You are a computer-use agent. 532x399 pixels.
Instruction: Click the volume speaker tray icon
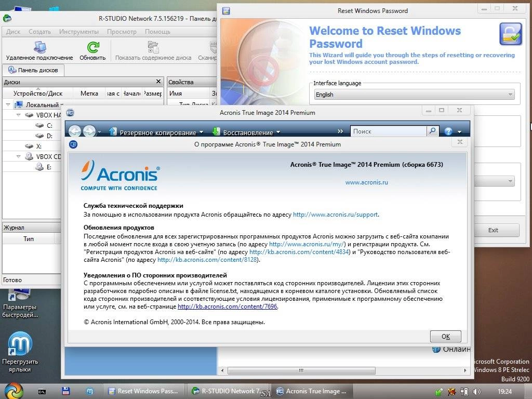(x=477, y=392)
